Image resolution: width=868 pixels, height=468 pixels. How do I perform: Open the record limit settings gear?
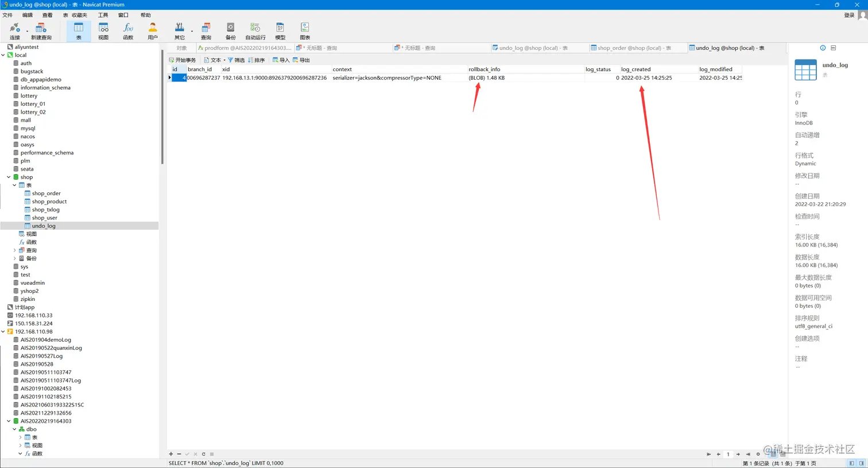point(758,454)
